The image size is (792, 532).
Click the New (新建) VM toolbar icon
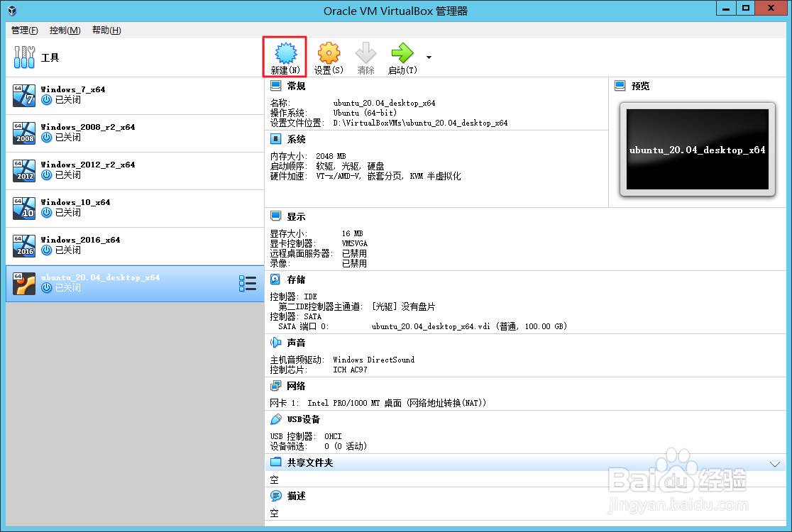(x=285, y=52)
